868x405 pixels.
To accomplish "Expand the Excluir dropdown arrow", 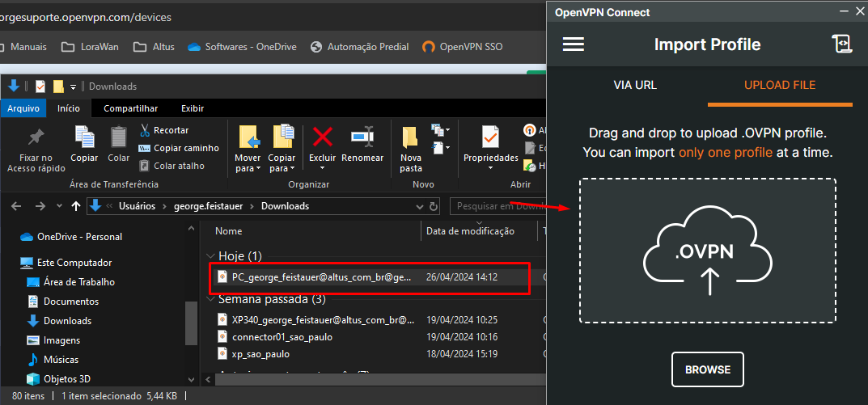I will [322, 168].
